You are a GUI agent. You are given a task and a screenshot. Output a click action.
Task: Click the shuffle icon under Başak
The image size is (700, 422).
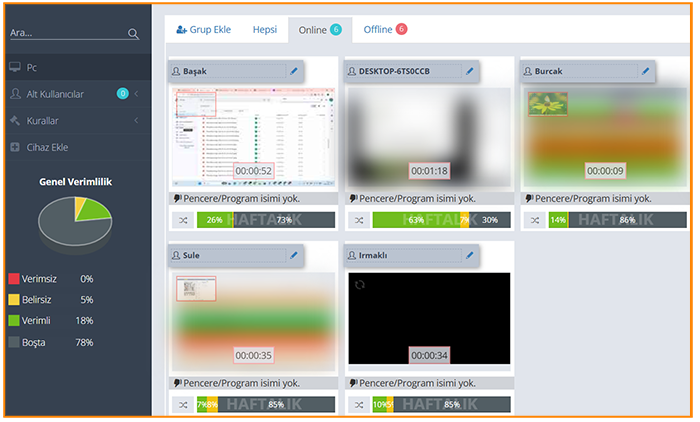click(x=183, y=220)
